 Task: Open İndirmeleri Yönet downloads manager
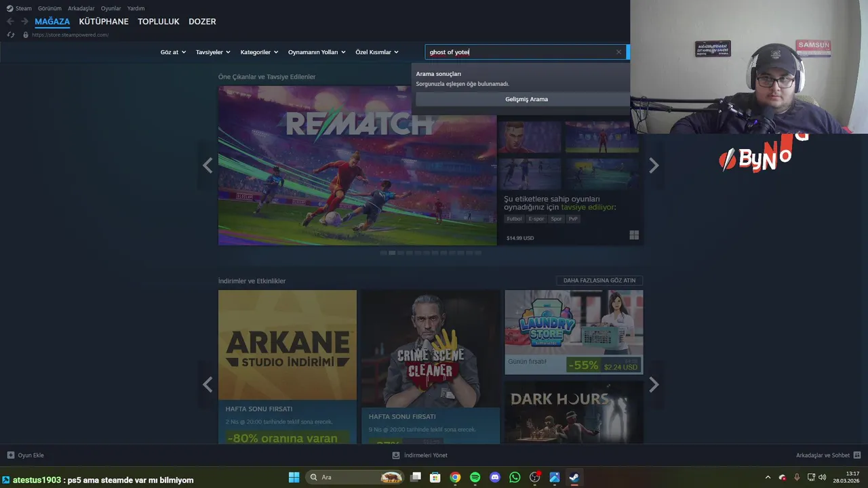[x=420, y=455]
